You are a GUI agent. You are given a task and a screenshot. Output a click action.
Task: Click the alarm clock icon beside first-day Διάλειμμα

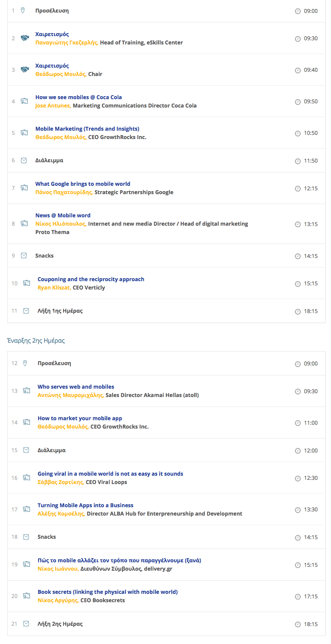[24, 161]
